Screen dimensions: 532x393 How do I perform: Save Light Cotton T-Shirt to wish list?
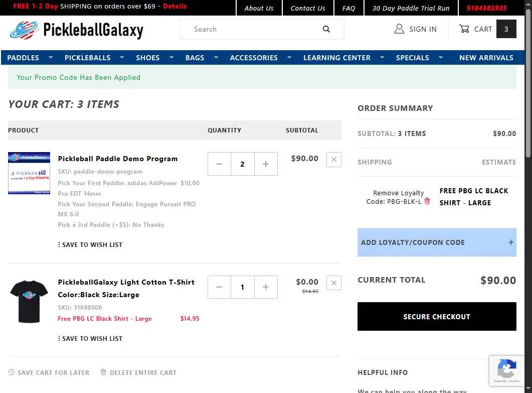coord(90,338)
